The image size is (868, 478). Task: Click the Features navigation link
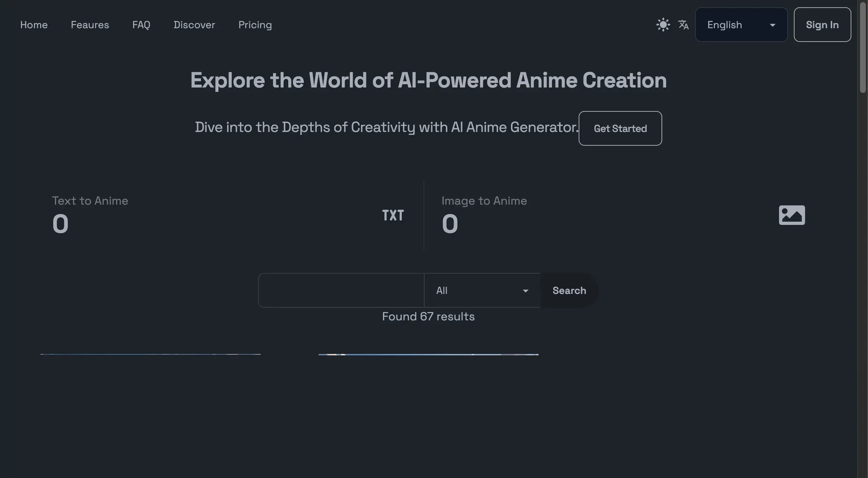click(x=89, y=24)
